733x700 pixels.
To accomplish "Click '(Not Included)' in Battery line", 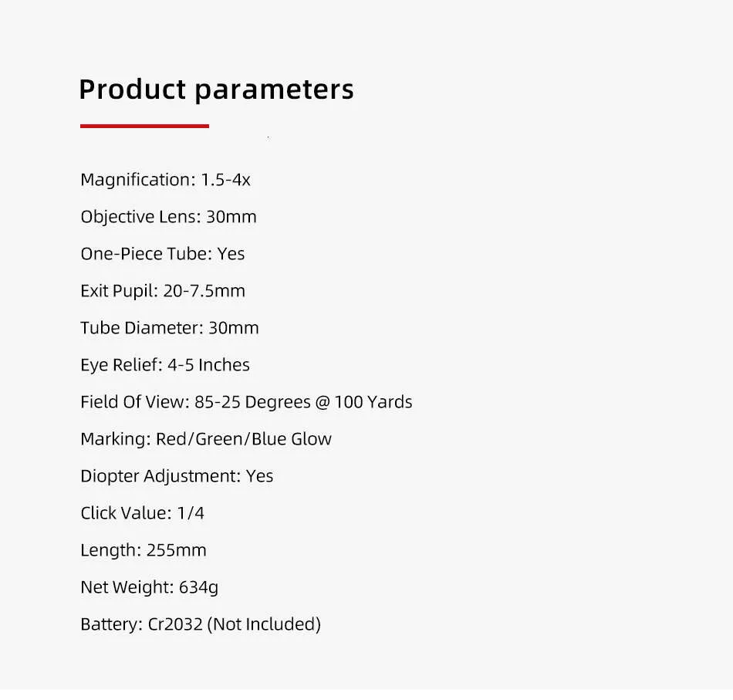I will coord(264,624).
